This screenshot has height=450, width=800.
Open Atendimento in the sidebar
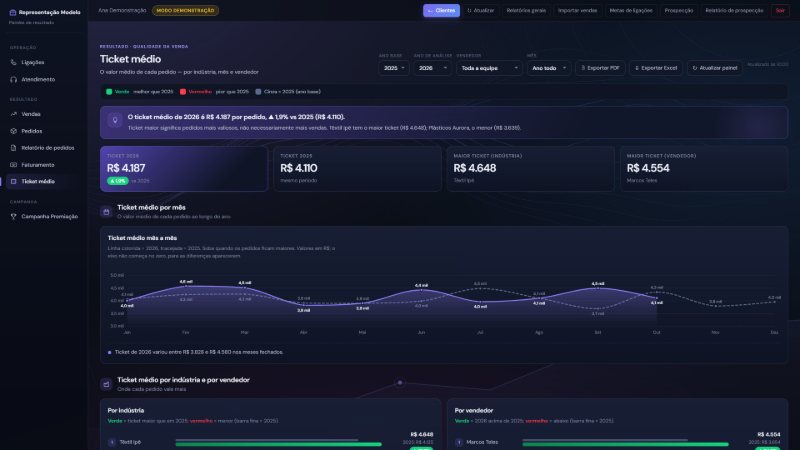click(44, 80)
